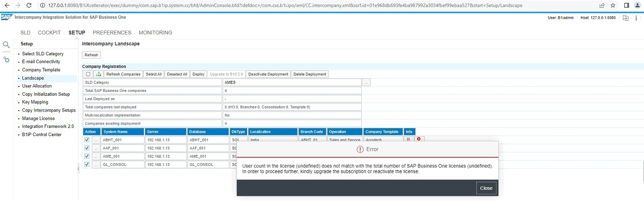Click the red error icon in ABHT_001 row
Viewport: 644px width, 203px height.
419,140
